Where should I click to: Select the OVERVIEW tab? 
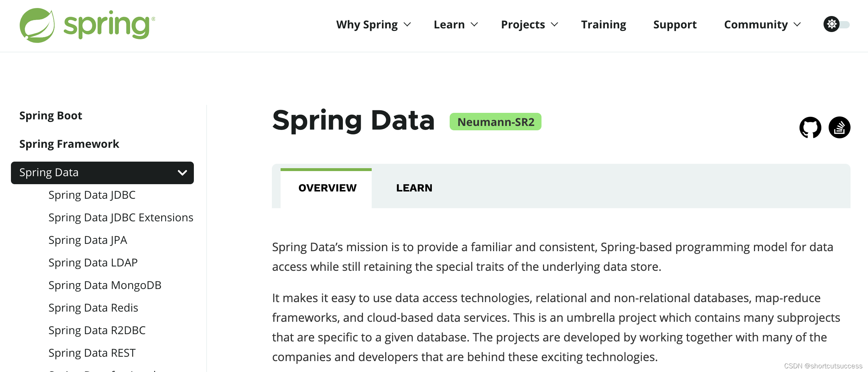pos(327,188)
